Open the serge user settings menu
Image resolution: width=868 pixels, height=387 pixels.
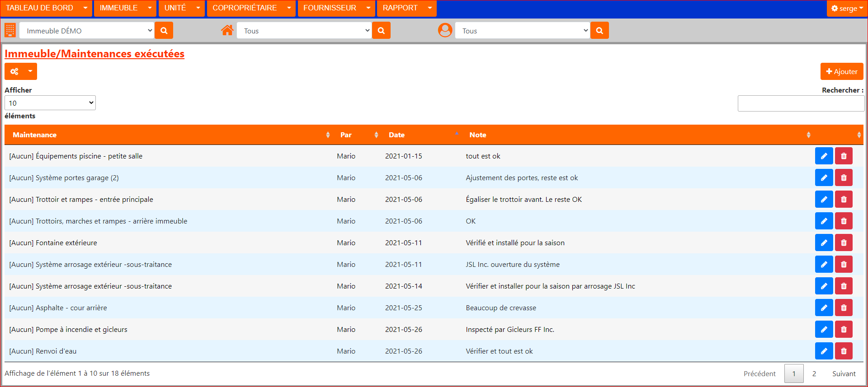847,8
